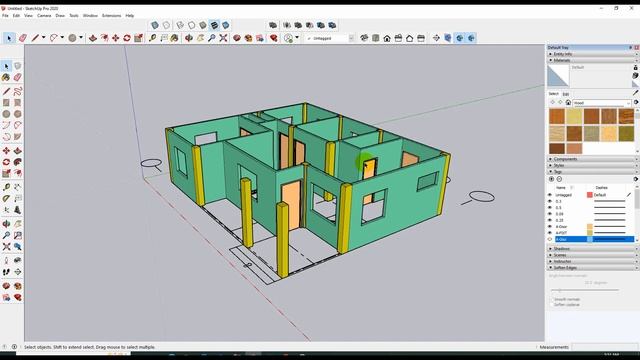Select Circle tool in left toolbar

(6, 114)
